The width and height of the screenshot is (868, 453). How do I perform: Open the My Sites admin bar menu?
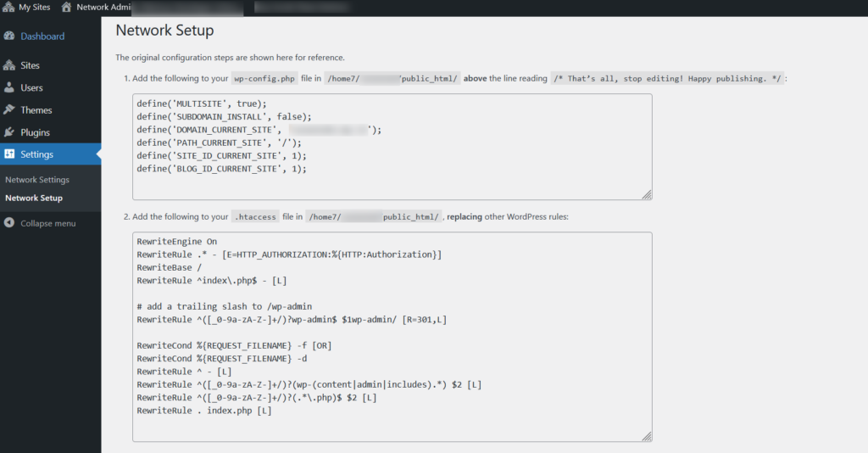[26, 7]
